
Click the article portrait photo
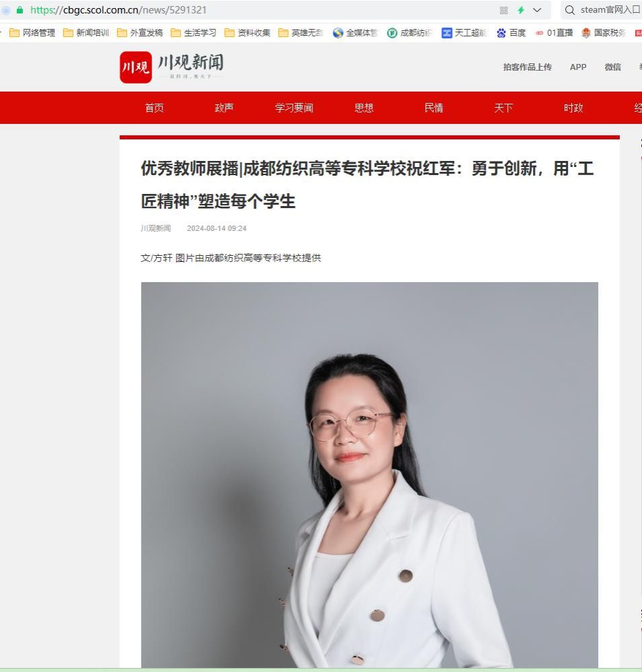[x=369, y=475]
